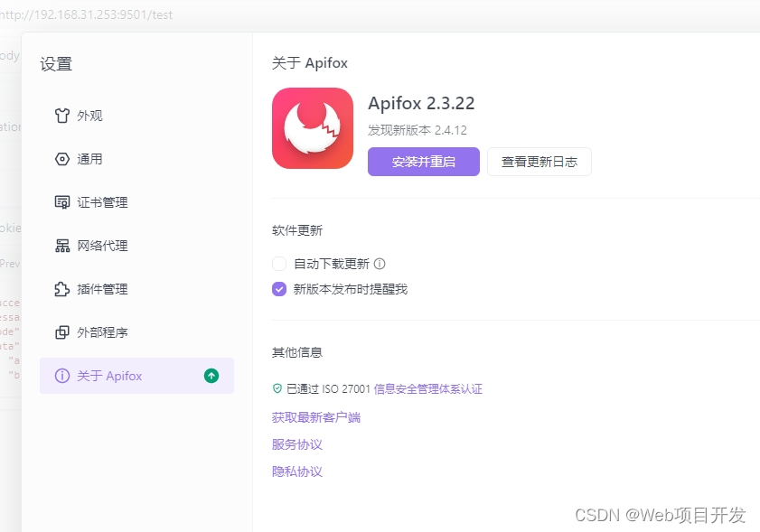Open the 获取最新客户端 link
The height and width of the screenshot is (532, 760).
(316, 417)
